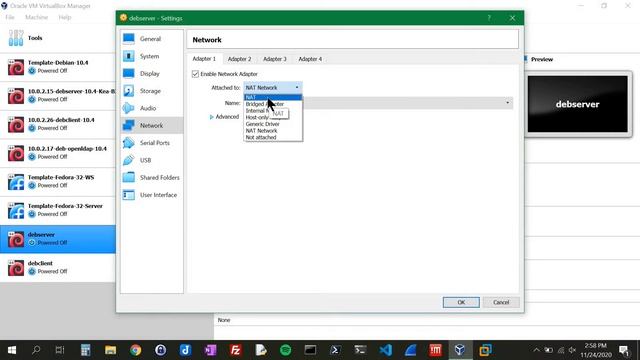Screen dimensions: 640x360
Task: Open the notification center icon
Action: 624,350
